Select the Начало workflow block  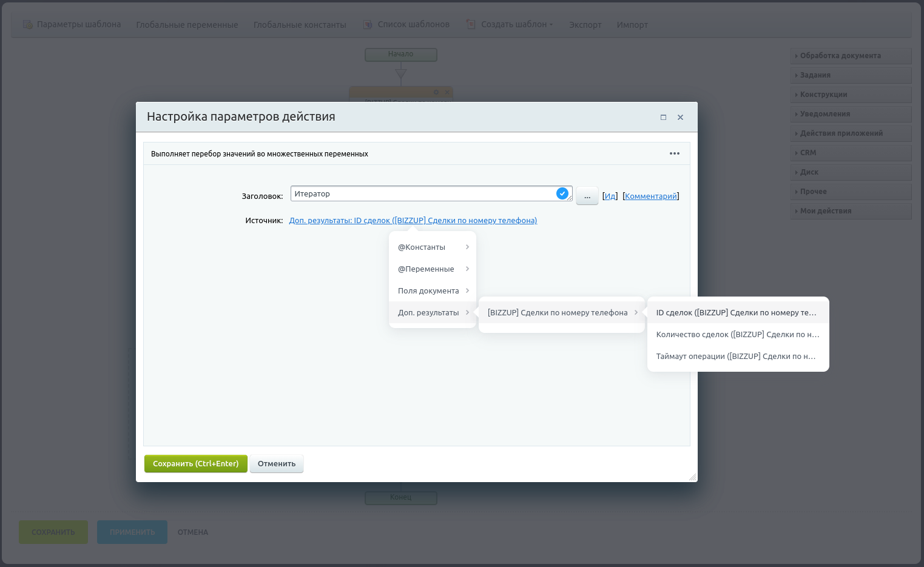point(401,55)
